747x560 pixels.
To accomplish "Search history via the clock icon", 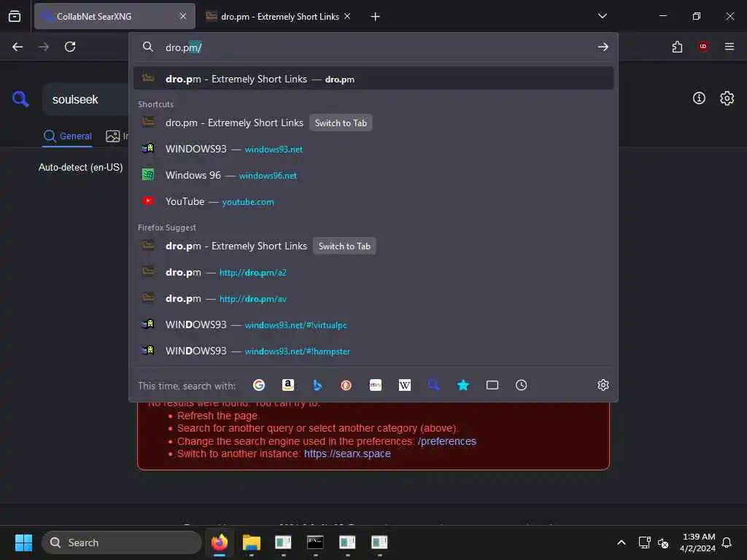I will tap(521, 385).
